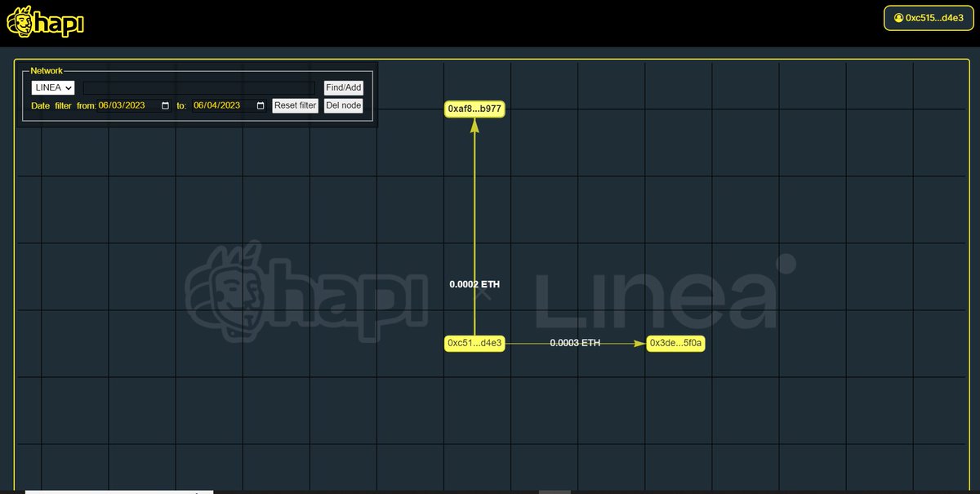The image size is (980, 494).
Task: Edit the date filter from field 06/03/2023
Action: (x=135, y=105)
